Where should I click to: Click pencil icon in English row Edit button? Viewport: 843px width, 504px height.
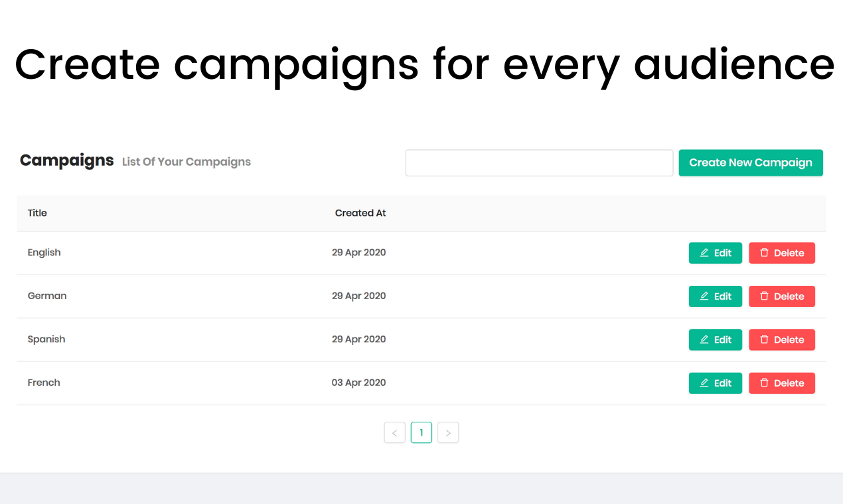click(704, 253)
